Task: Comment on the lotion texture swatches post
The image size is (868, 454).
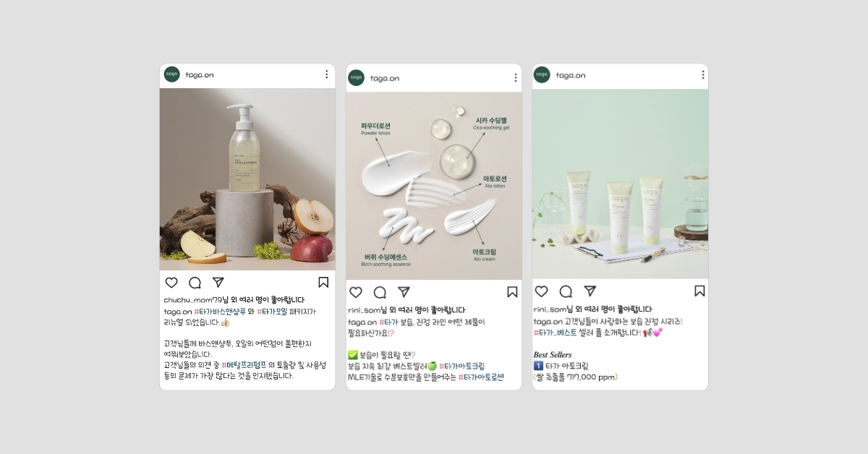Action: (380, 292)
